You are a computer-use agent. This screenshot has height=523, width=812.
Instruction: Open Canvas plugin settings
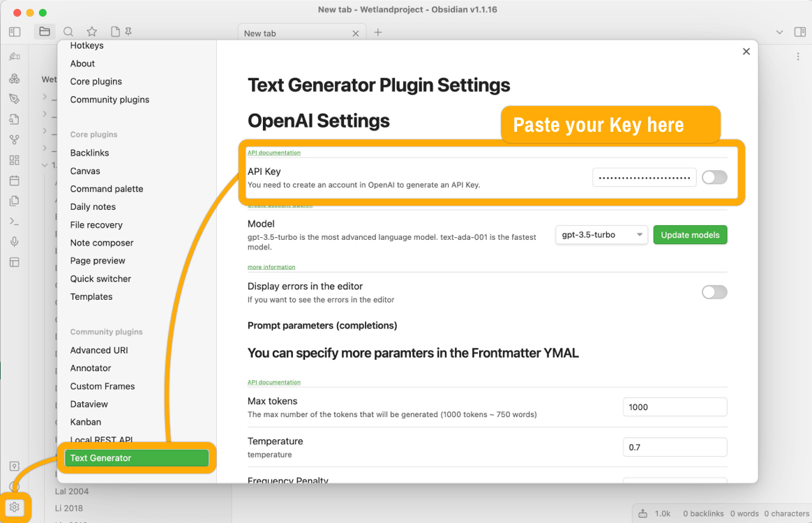pos(85,171)
